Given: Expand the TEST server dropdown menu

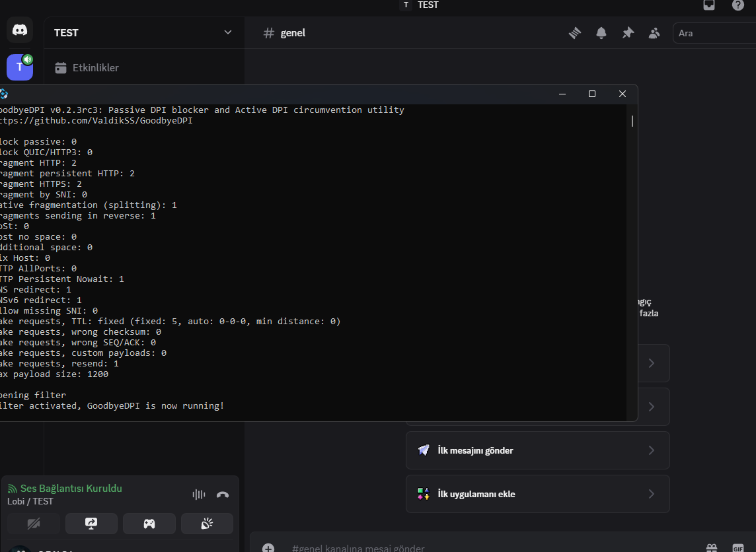Looking at the screenshot, I should pos(228,32).
